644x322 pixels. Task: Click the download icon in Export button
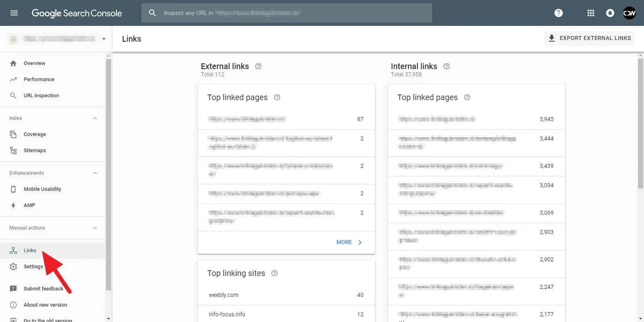(552, 38)
